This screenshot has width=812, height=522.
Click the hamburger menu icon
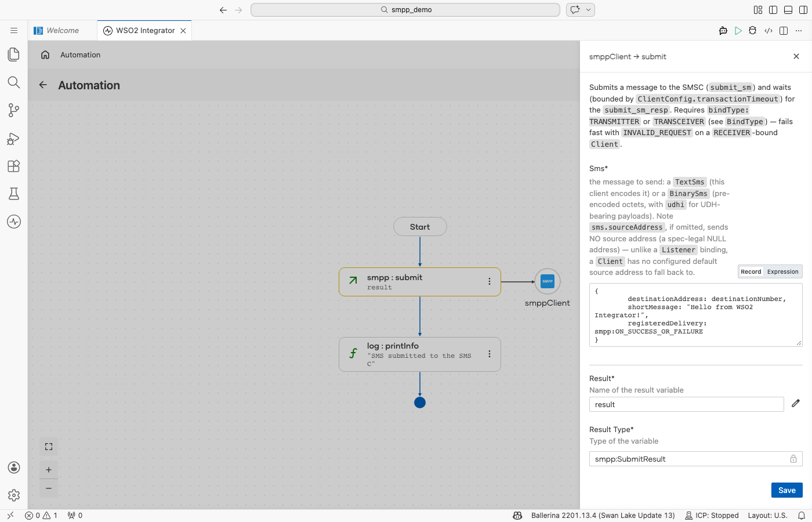[14, 31]
